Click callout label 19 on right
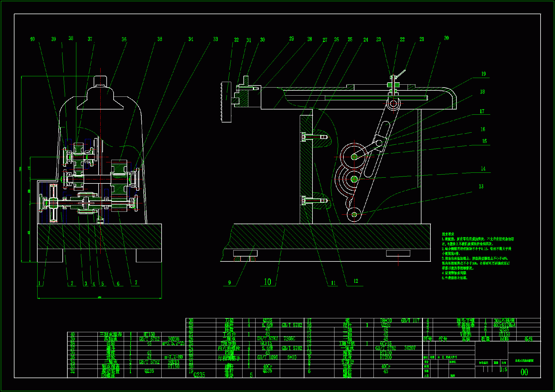The height and width of the screenshot is (392, 555). [x=483, y=74]
